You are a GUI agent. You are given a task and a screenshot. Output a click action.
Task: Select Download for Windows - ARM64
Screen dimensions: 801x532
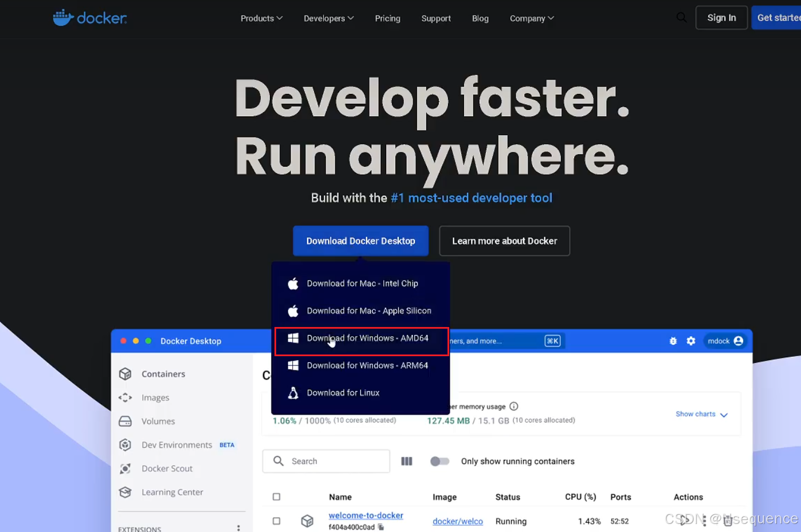pyautogui.click(x=361, y=365)
